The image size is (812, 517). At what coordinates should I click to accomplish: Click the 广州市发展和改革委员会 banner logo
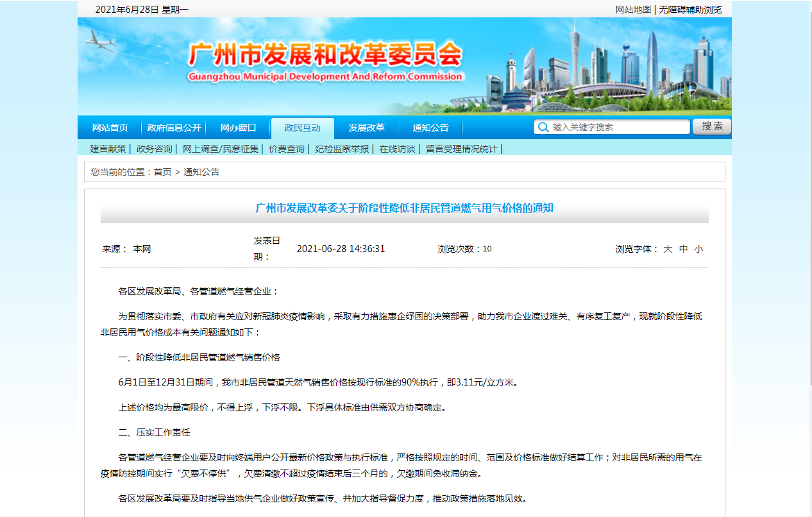pos(325,55)
